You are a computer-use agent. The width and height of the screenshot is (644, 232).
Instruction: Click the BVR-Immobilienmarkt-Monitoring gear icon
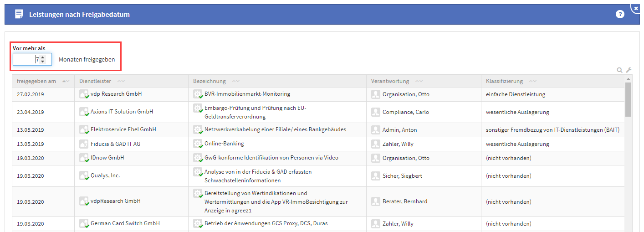198,94
